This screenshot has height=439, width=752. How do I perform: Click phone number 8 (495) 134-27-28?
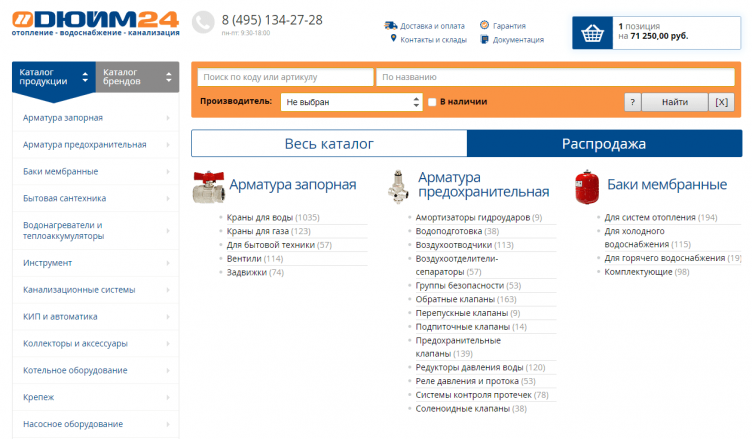[272, 20]
